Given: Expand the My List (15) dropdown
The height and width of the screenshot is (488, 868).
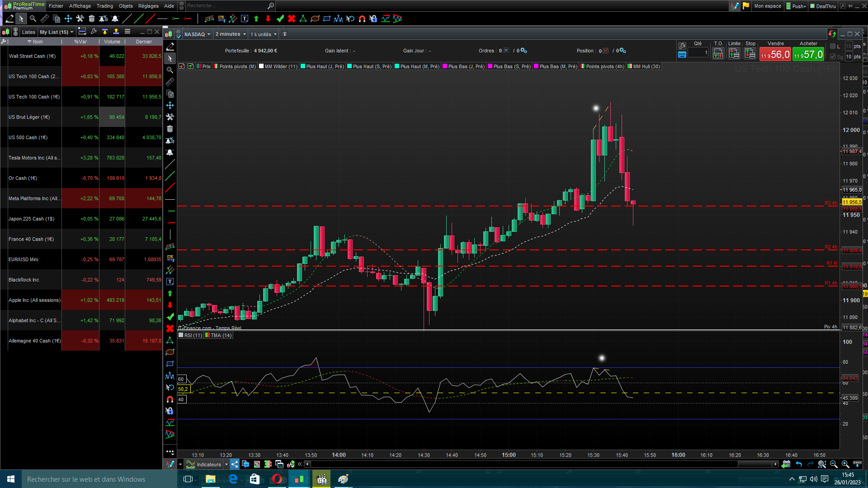Looking at the screenshot, I should pos(57,32).
